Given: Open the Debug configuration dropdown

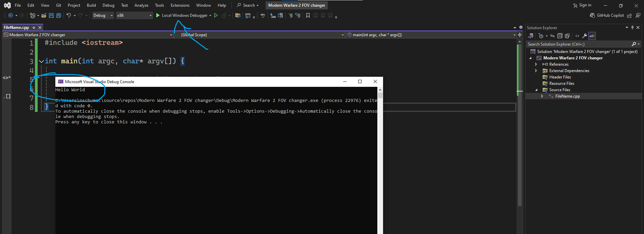Looking at the screenshot, I should point(103,15).
